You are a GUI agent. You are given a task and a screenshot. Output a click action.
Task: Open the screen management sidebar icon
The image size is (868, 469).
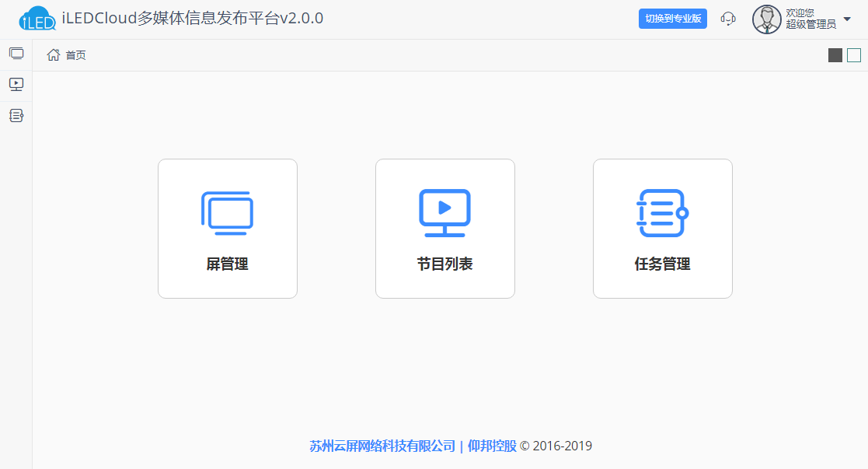pyautogui.click(x=16, y=54)
